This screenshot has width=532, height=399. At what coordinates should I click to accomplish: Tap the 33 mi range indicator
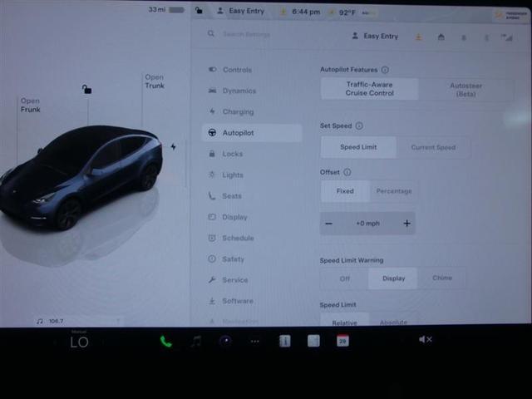pos(166,9)
